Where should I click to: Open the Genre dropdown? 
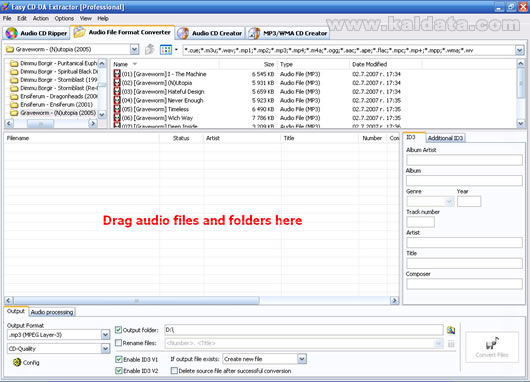coord(449,201)
